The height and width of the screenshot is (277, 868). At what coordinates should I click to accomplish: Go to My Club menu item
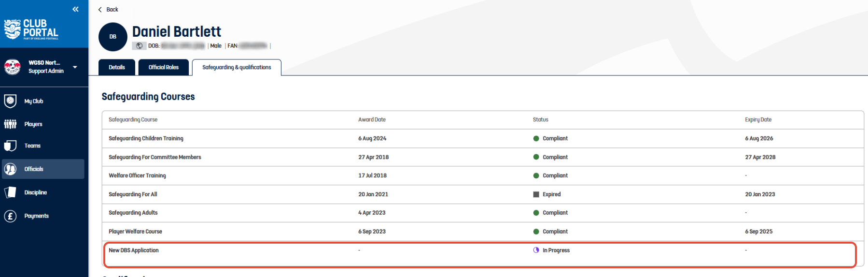(x=34, y=101)
